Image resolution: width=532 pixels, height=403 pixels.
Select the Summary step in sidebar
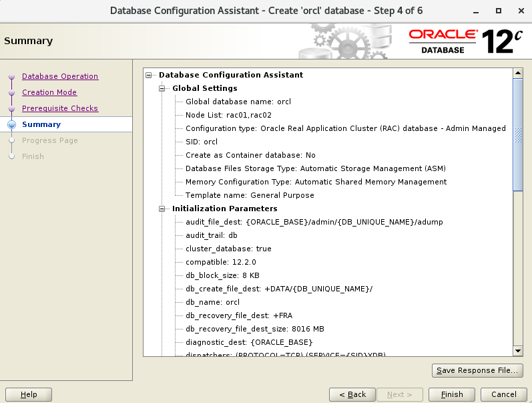pos(41,124)
